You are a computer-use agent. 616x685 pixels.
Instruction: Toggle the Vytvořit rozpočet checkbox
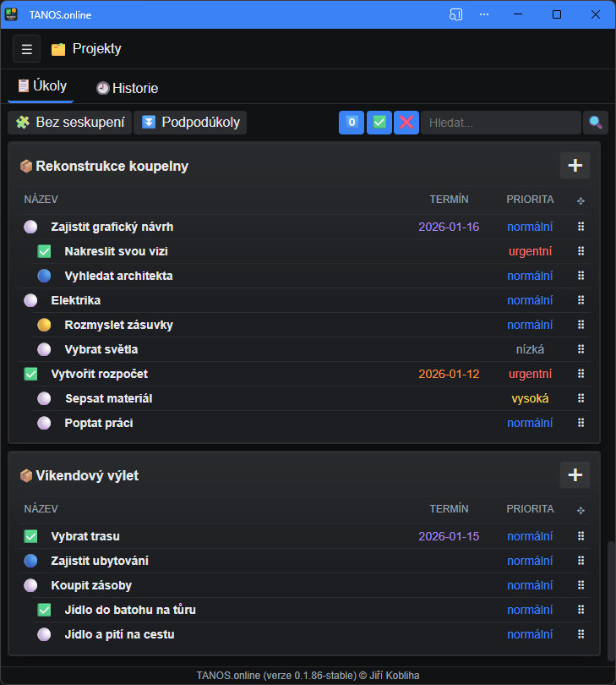[x=31, y=374]
